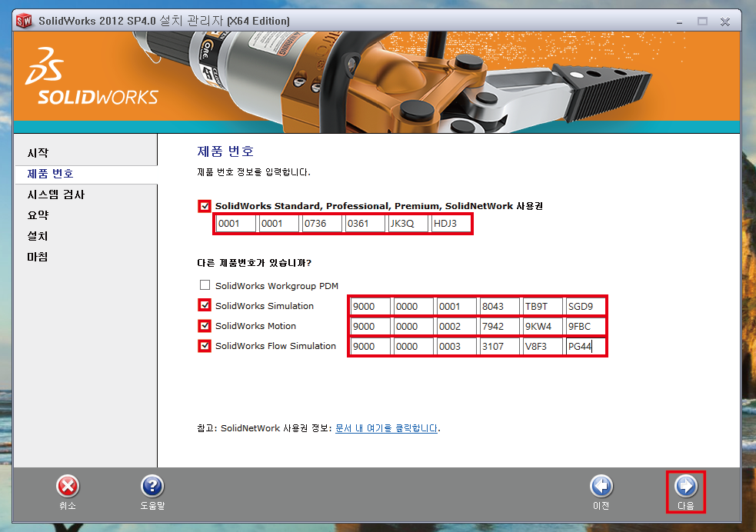Click the Simulation serial field containing 0001
This screenshot has width=756, height=532.
[x=457, y=307]
